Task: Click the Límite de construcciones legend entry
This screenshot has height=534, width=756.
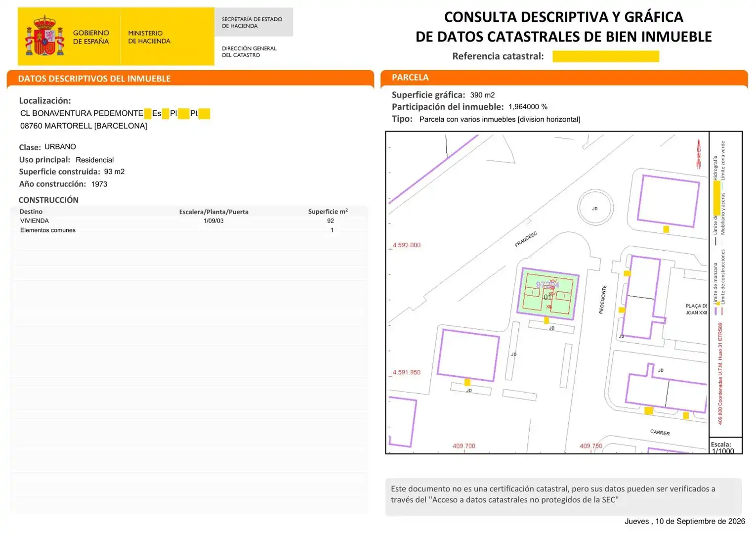Action: [x=722, y=282]
